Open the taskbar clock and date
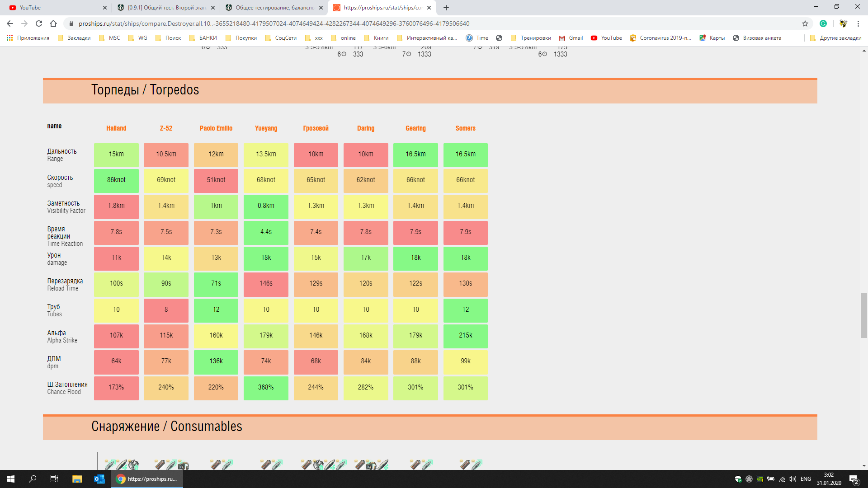 tap(829, 479)
